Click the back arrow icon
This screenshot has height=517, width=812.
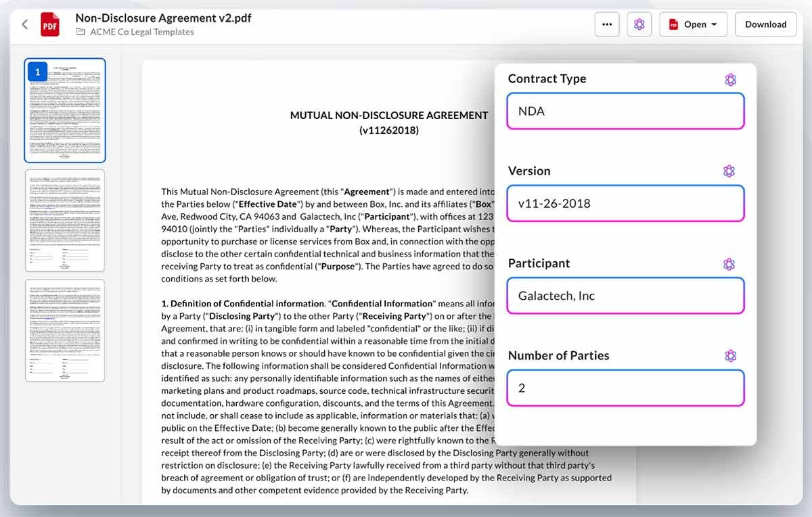click(x=25, y=24)
